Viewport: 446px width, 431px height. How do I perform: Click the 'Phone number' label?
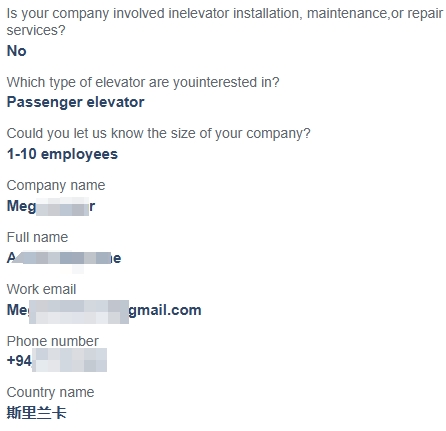[53, 341]
